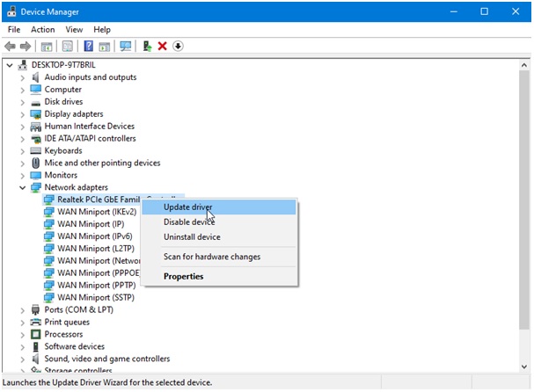Click the vertical scrollbar thumb

(524, 200)
